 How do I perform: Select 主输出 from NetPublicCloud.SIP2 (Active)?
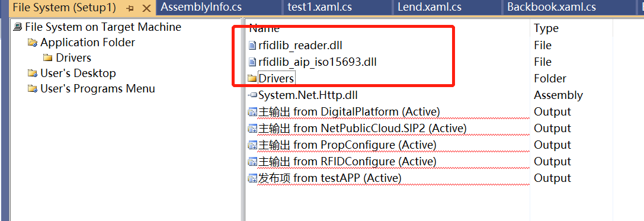click(363, 129)
